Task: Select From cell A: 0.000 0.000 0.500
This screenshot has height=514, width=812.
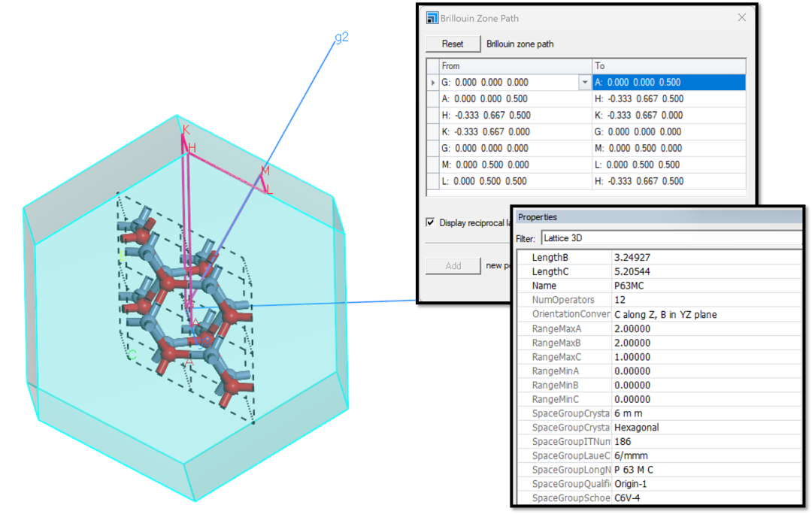Action: coord(515,99)
